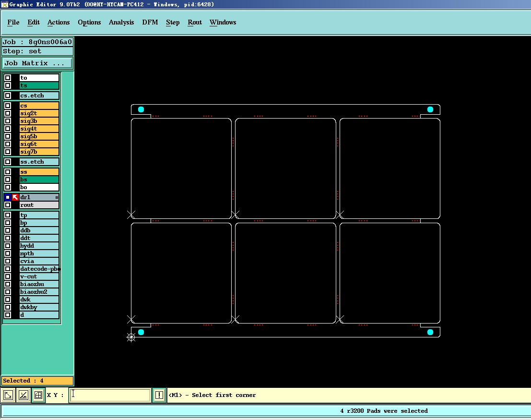
Task: Toggle display checkbox for npth layer
Action: click(x=8, y=253)
